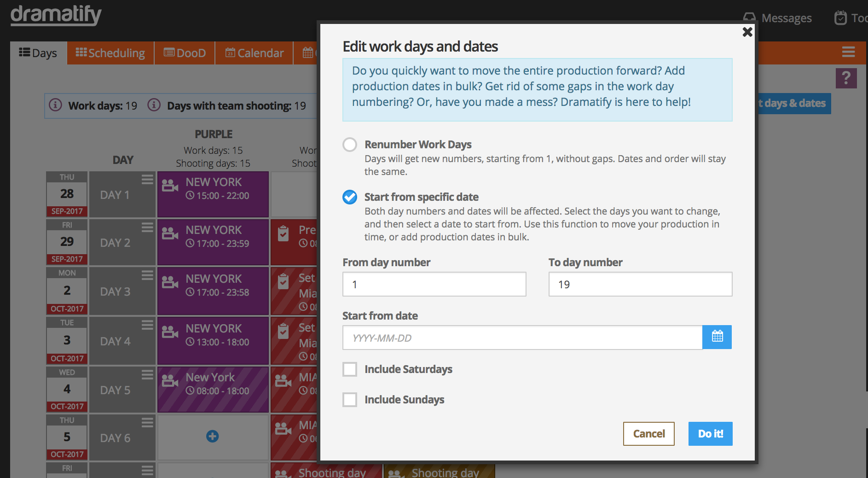Image resolution: width=868 pixels, height=478 pixels.
Task: Select Start from specific date option
Action: pyautogui.click(x=350, y=197)
